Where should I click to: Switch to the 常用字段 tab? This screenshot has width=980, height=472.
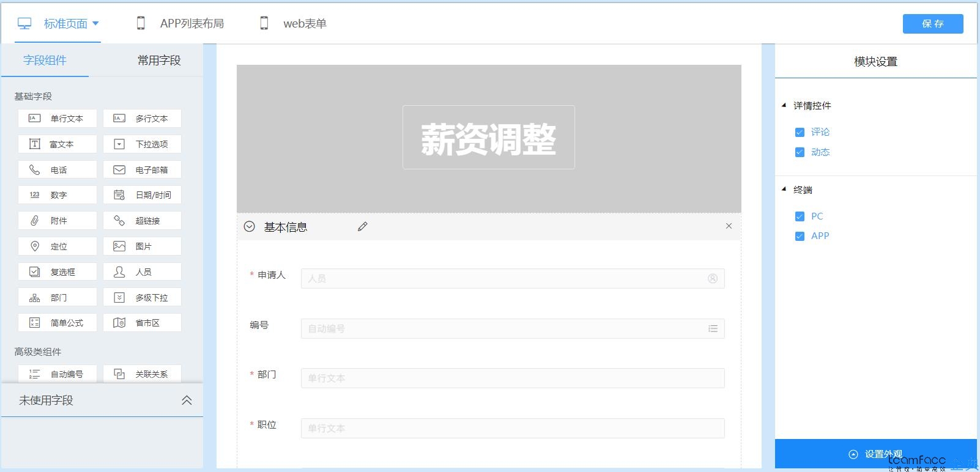click(159, 61)
